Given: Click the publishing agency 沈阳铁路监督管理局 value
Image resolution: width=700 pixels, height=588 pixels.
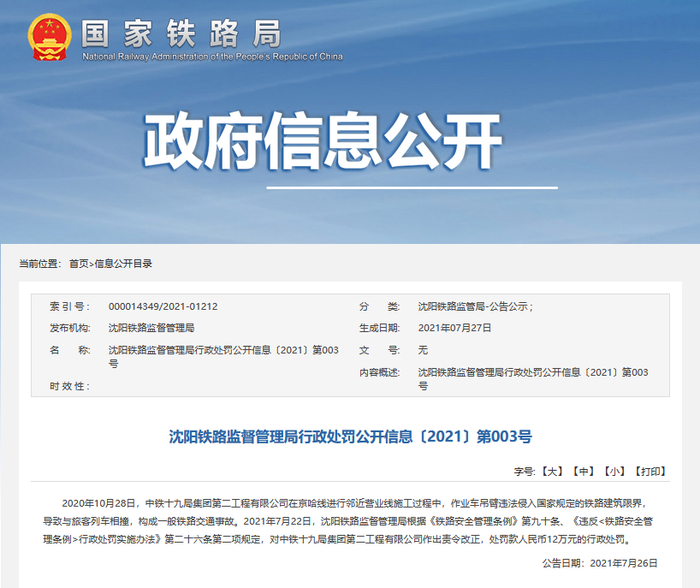Looking at the screenshot, I should (x=151, y=328).
